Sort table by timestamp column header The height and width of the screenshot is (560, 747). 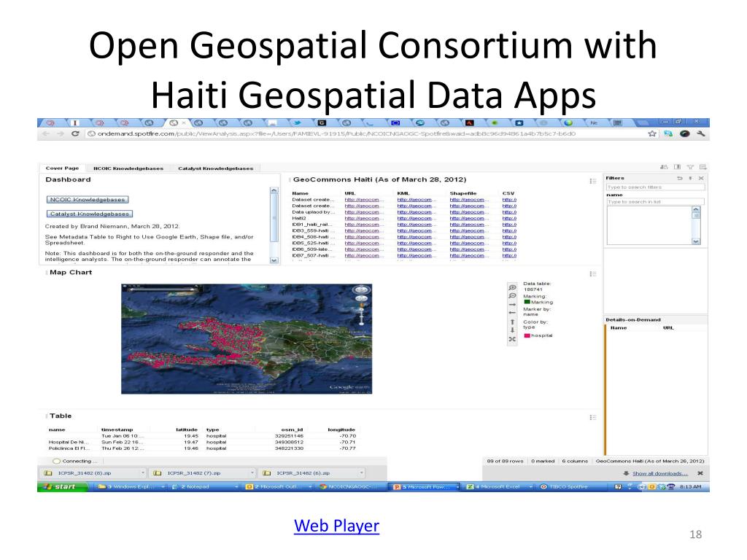[117, 429]
